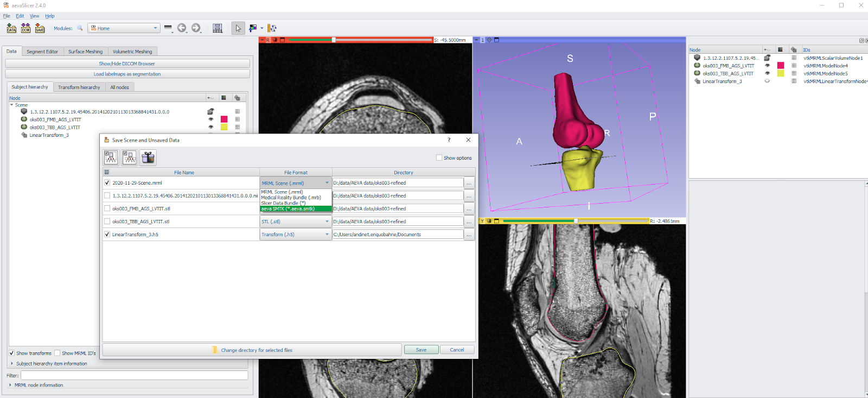The width and height of the screenshot is (868, 398).
Task: Click the magnifier icon next to Modules
Action: coord(80,28)
